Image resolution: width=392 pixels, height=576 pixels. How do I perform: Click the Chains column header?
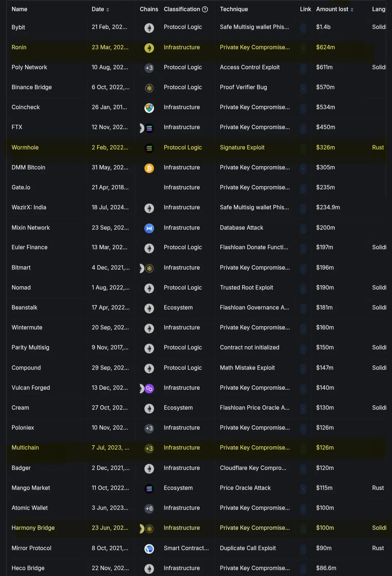click(x=149, y=9)
